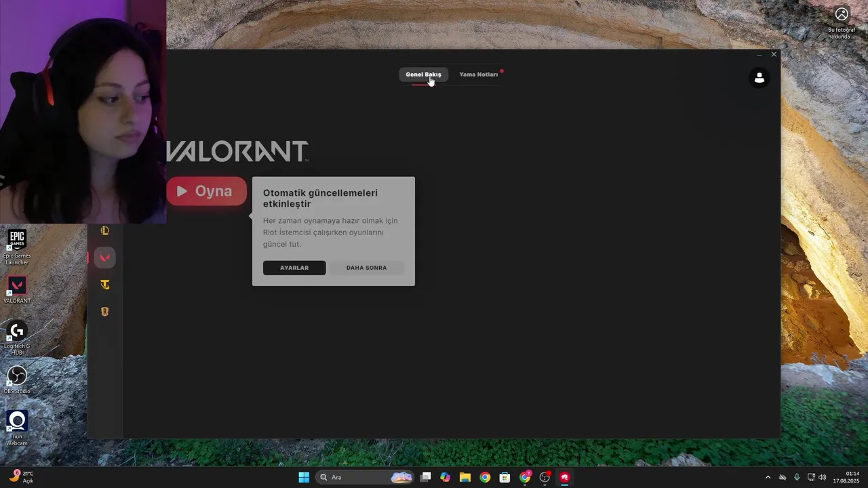Dismiss the popup with DAHA SONRA
The width and height of the screenshot is (868, 488).
[x=366, y=268]
